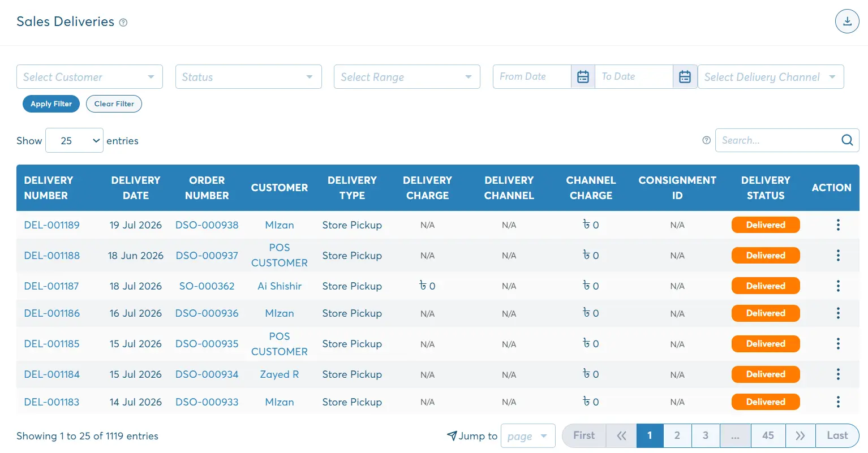Viewport: 868px width, 453px height.
Task: Open POS CUSTOMER in DEL-001188 row
Action: pos(280,256)
